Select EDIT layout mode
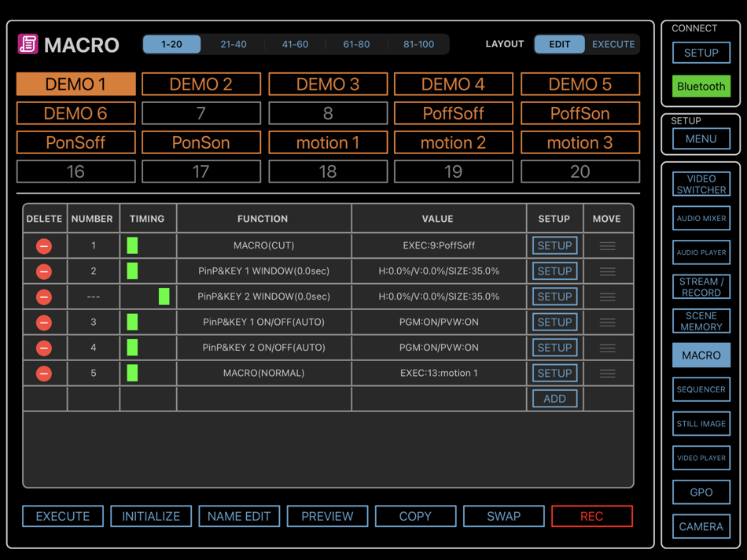This screenshot has width=747, height=560. (x=559, y=44)
